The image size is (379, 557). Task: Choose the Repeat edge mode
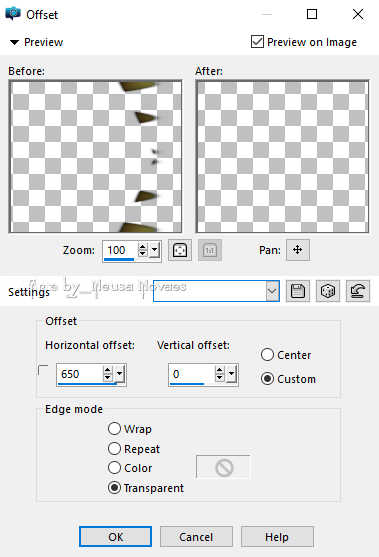(x=114, y=449)
